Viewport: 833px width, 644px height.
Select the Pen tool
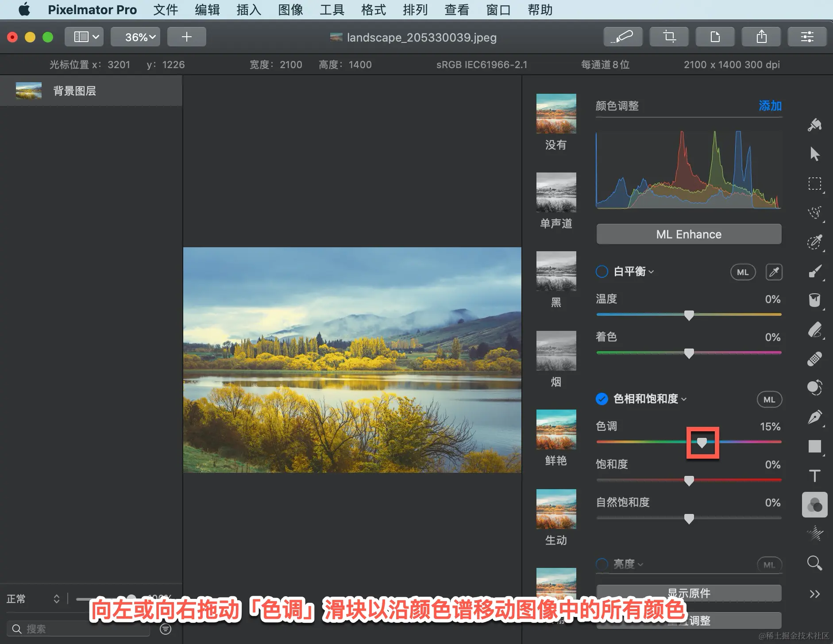click(814, 417)
